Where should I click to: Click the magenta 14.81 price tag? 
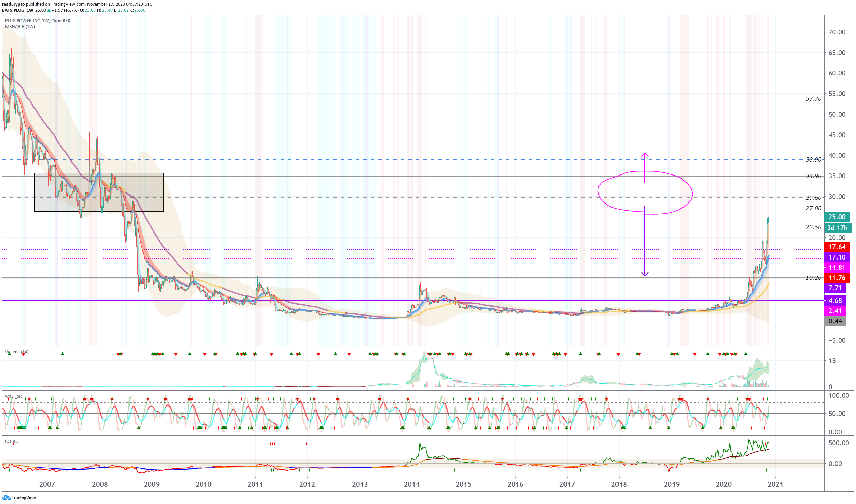(837, 268)
